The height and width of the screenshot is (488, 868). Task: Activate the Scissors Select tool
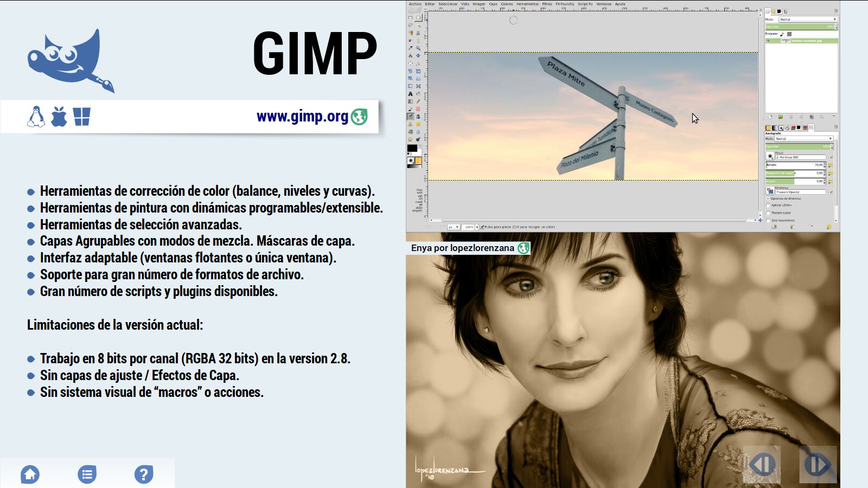point(418,33)
